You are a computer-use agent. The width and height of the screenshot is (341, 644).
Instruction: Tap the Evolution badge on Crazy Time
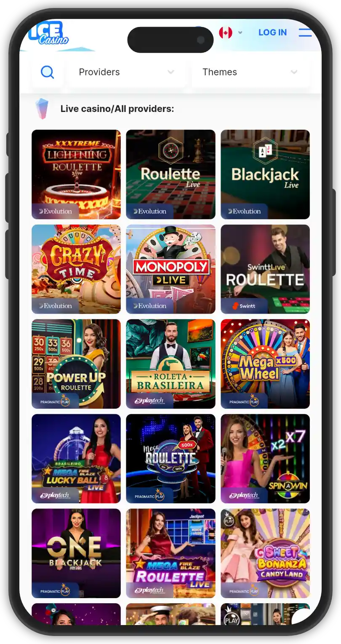point(56,306)
